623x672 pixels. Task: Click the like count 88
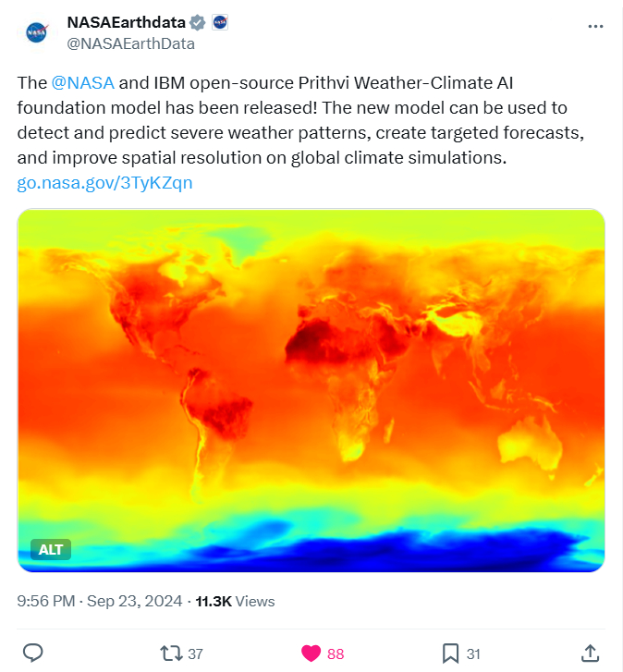[336, 654]
